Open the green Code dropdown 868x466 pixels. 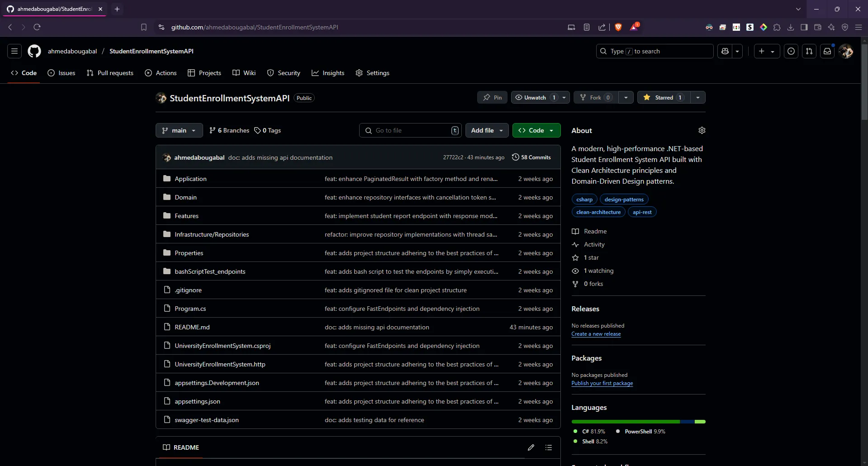click(x=536, y=130)
